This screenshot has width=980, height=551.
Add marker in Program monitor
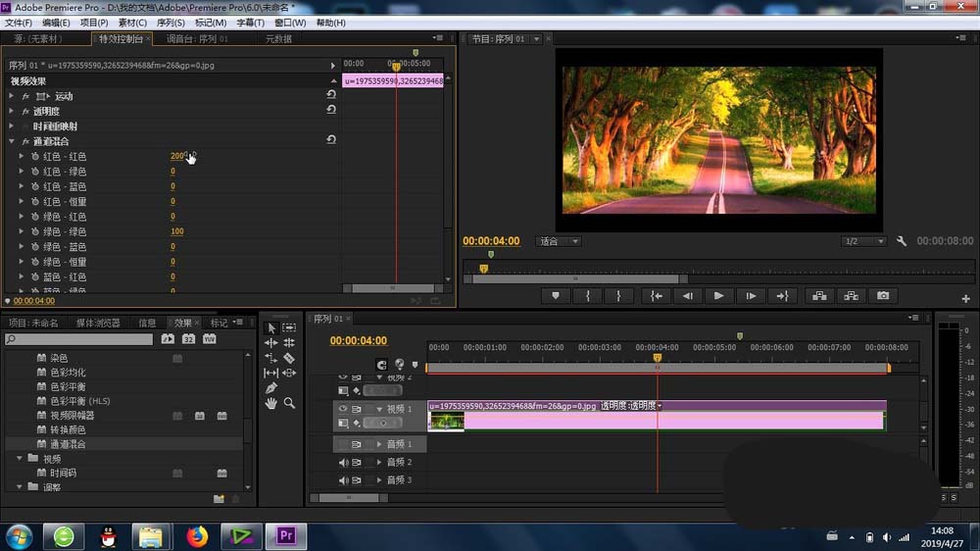pos(556,296)
